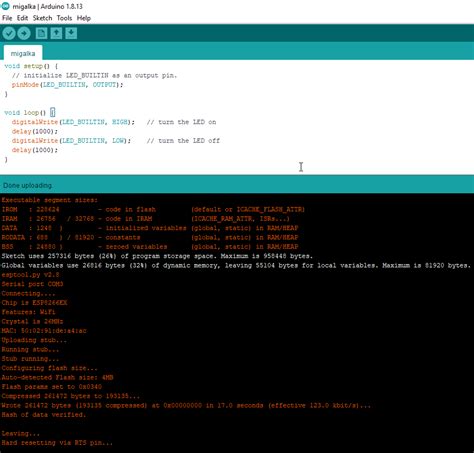Click the esptool.py version line
Viewport: 474px width, 453px height.
click(30, 275)
